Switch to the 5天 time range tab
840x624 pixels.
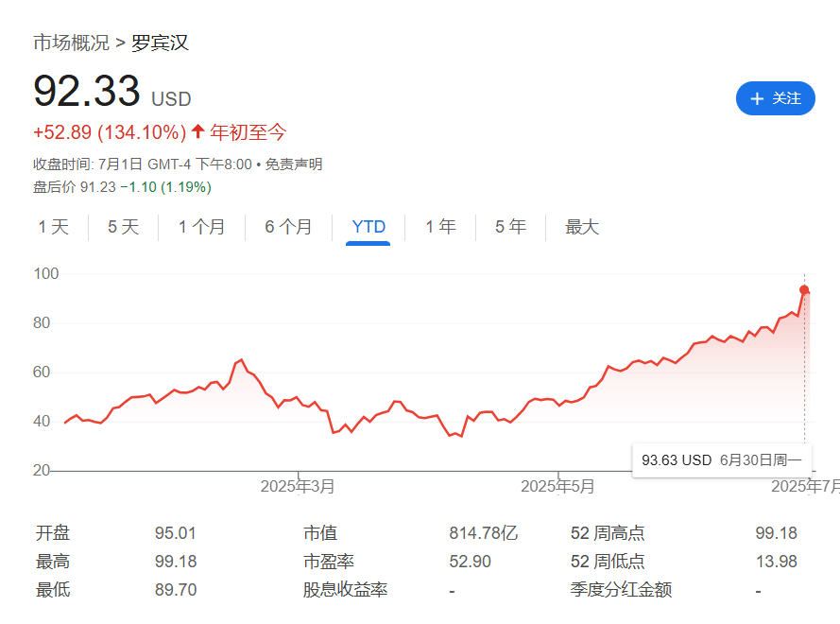click(x=122, y=227)
